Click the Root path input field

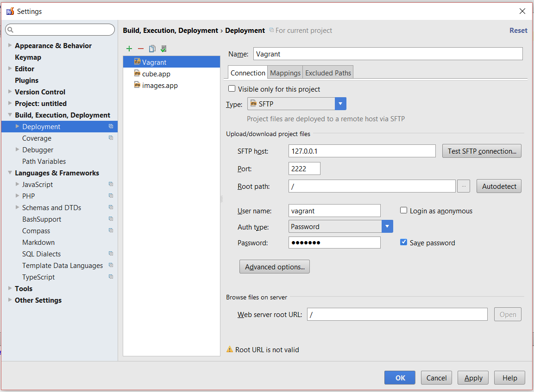point(372,186)
